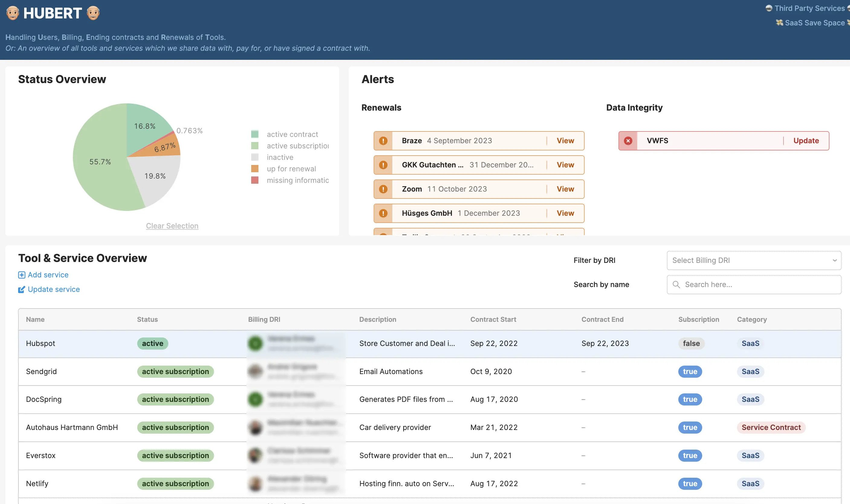Click Everstox active subscription badge
Viewport: 850px width, 504px height.
(x=175, y=455)
